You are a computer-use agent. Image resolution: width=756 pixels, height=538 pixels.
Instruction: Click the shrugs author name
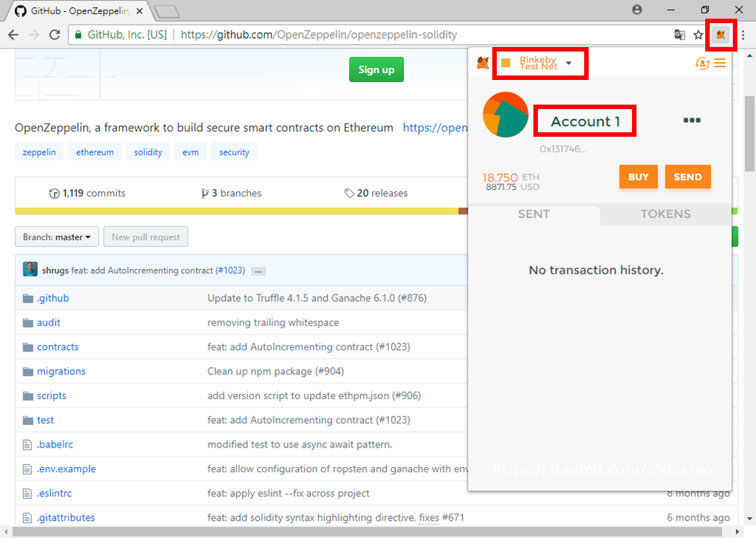pos(55,270)
